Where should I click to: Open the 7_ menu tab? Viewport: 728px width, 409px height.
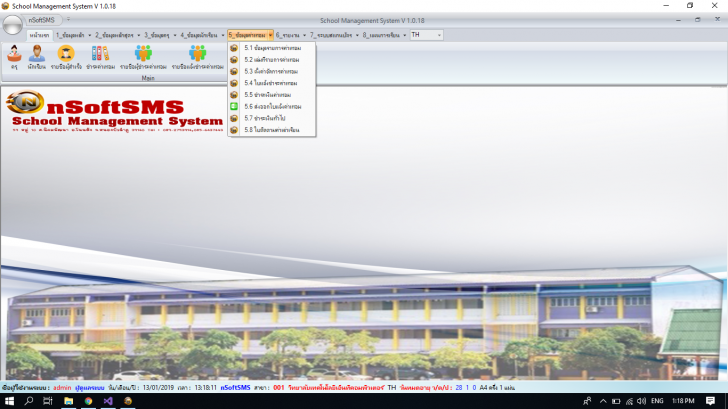pos(331,35)
